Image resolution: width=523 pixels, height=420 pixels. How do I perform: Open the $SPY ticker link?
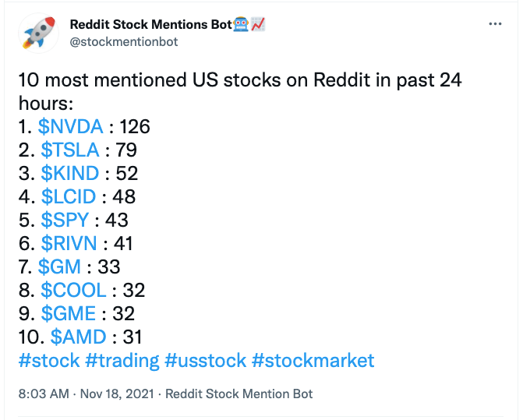[65, 221]
